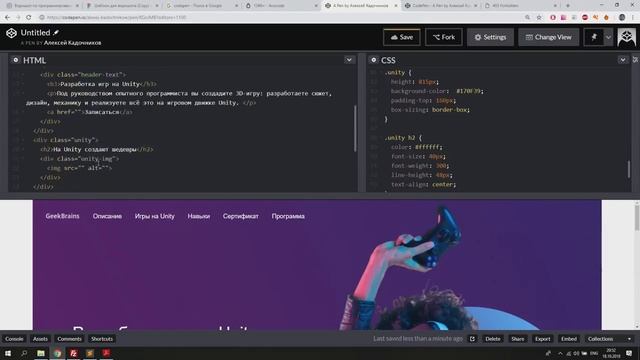Click the CodePen logo icon
640x360 pixels.
(11, 33)
